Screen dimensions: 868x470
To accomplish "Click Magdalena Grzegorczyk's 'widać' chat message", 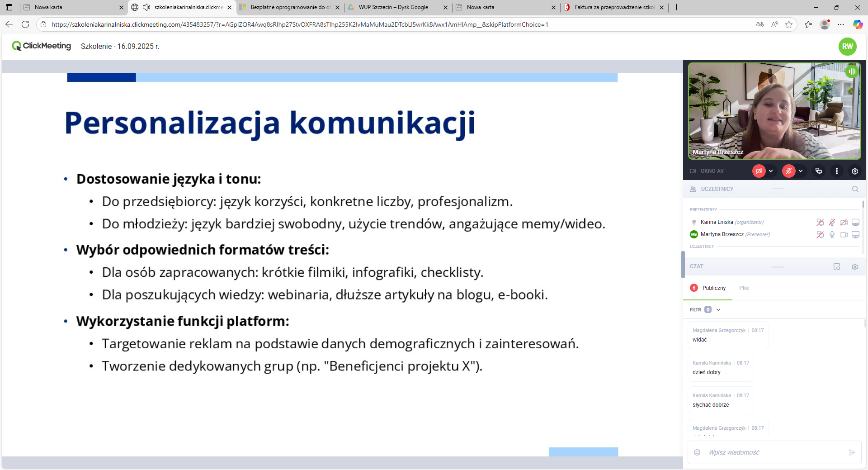I will point(728,335).
